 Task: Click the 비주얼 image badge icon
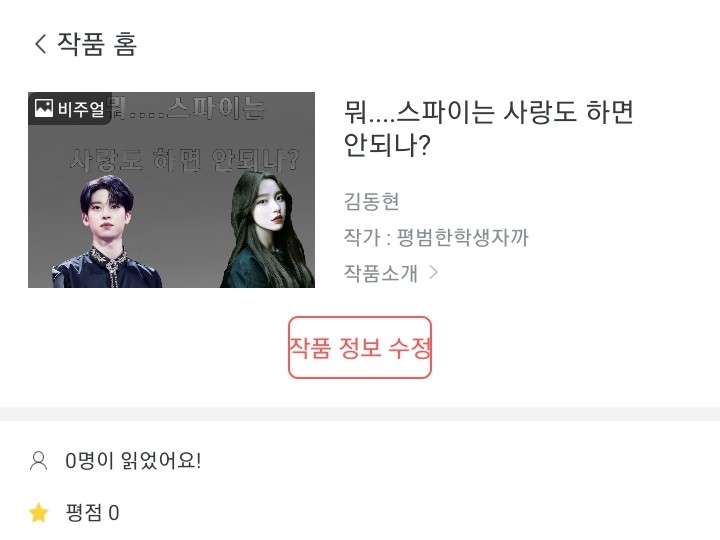pyautogui.click(x=44, y=108)
